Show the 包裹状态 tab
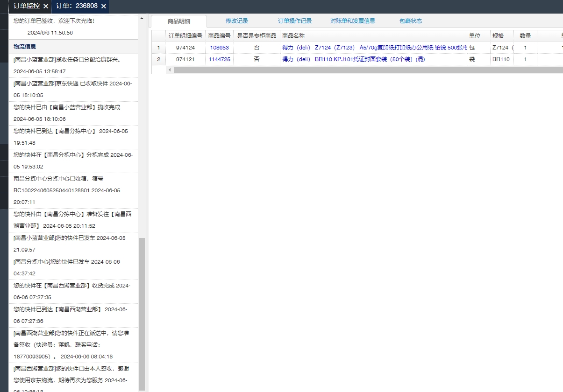 pyautogui.click(x=411, y=21)
